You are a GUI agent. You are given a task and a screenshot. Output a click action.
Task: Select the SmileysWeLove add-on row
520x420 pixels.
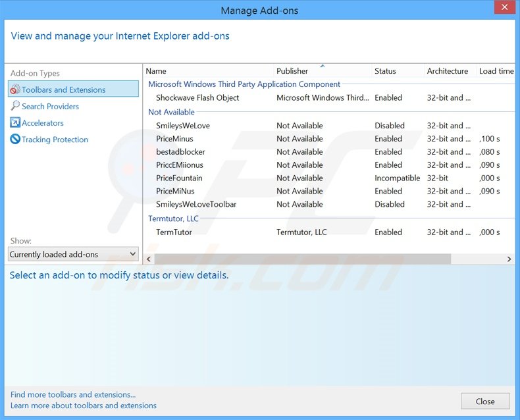329,126
